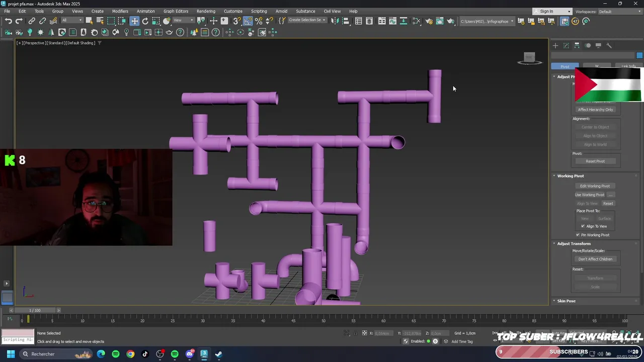Open the Create Selection Set dropdown
This screenshot has height=362, width=644.
tap(307, 21)
